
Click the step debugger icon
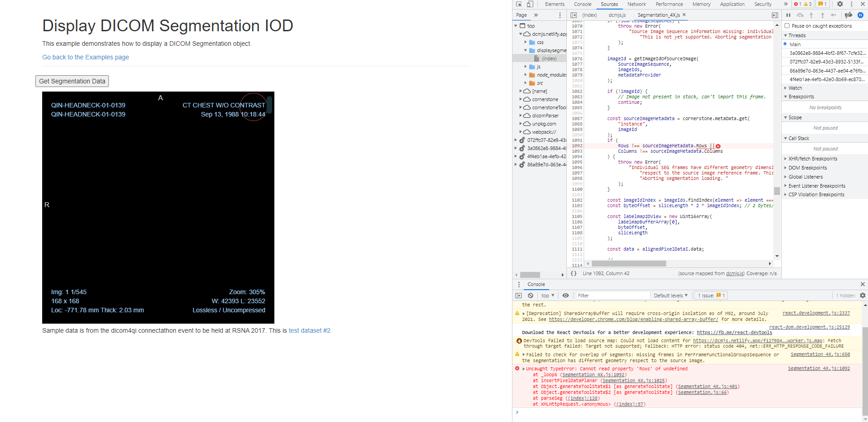(x=833, y=15)
